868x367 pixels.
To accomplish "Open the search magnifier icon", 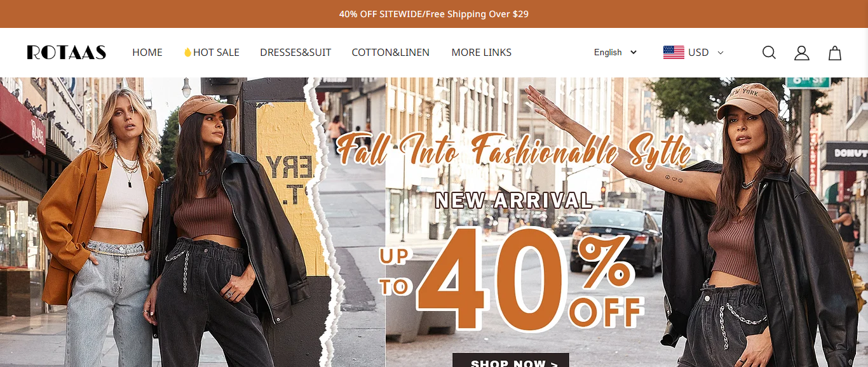I will tap(769, 53).
